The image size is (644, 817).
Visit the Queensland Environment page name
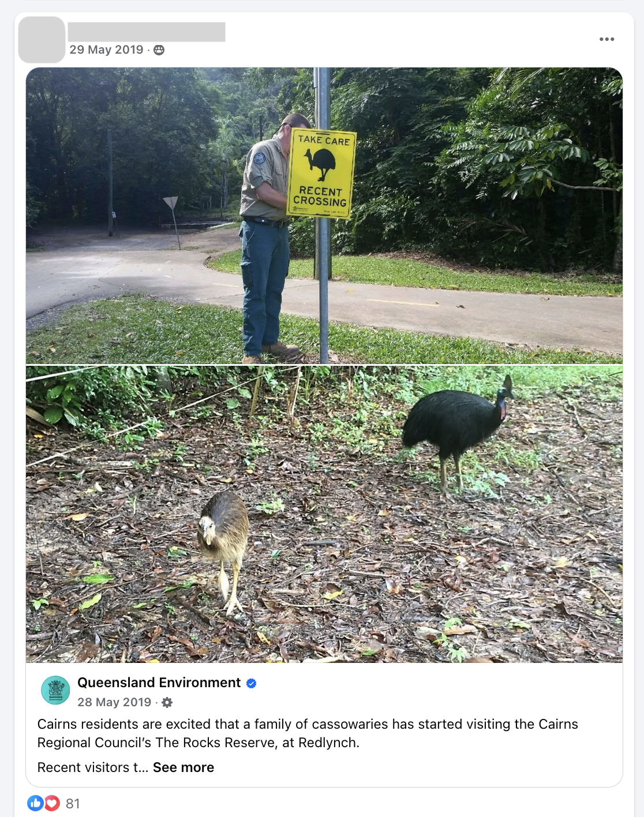coord(159,683)
